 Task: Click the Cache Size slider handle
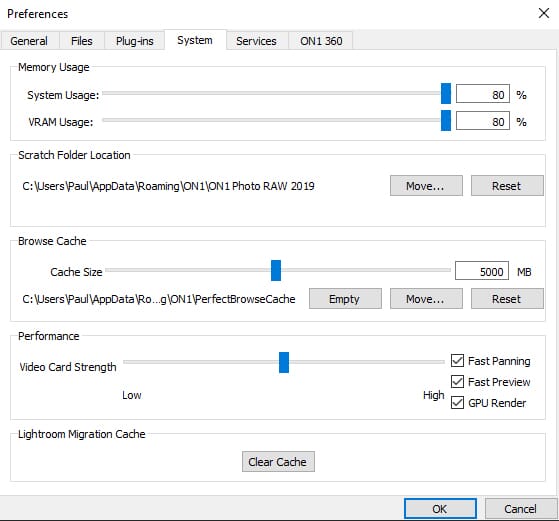[276, 270]
